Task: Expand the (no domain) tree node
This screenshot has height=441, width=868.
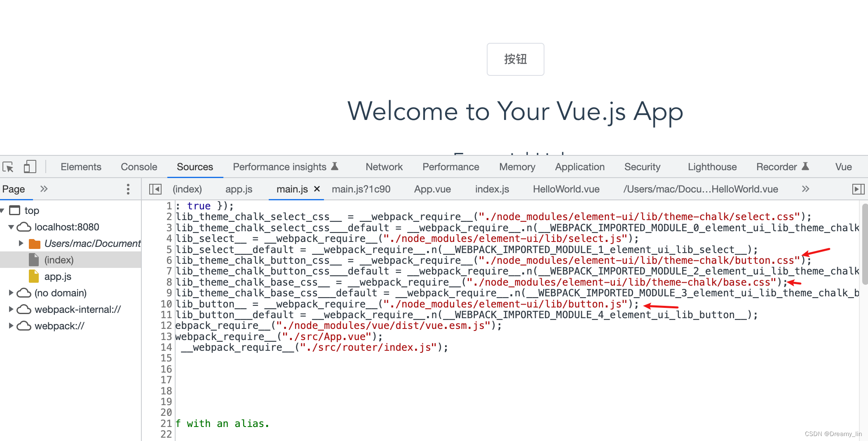Action: pos(11,293)
